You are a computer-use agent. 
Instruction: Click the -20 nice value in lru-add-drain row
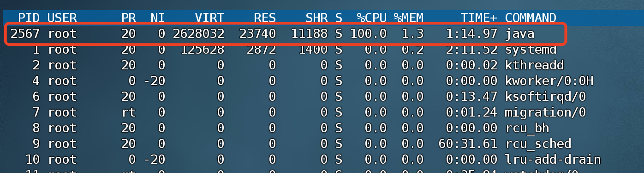click(155, 160)
